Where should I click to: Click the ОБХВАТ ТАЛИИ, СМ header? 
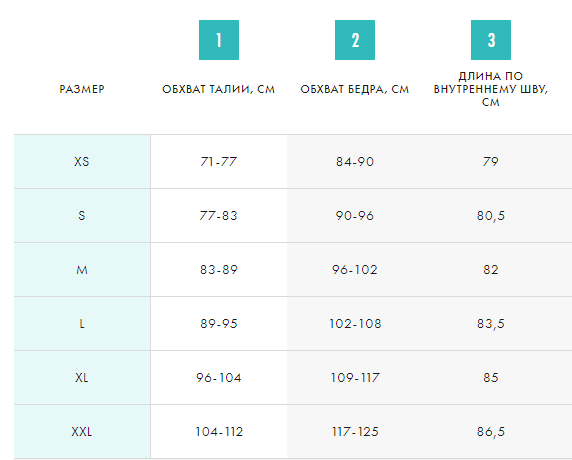219,89
